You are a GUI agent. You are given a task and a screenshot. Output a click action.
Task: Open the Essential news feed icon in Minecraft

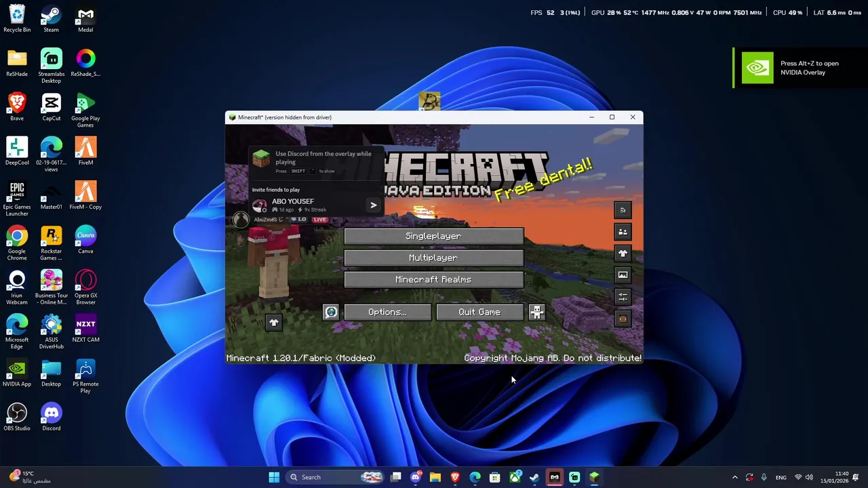pos(623,210)
